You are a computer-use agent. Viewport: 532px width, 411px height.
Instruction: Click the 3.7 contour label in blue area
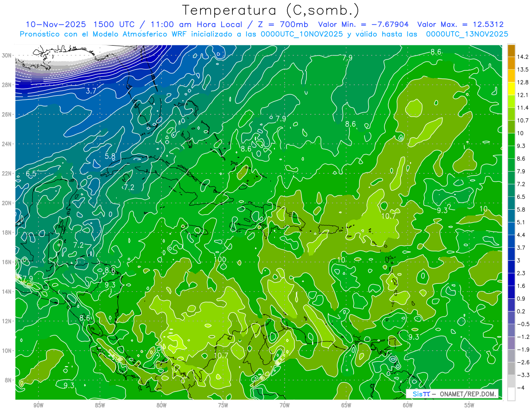91,91
